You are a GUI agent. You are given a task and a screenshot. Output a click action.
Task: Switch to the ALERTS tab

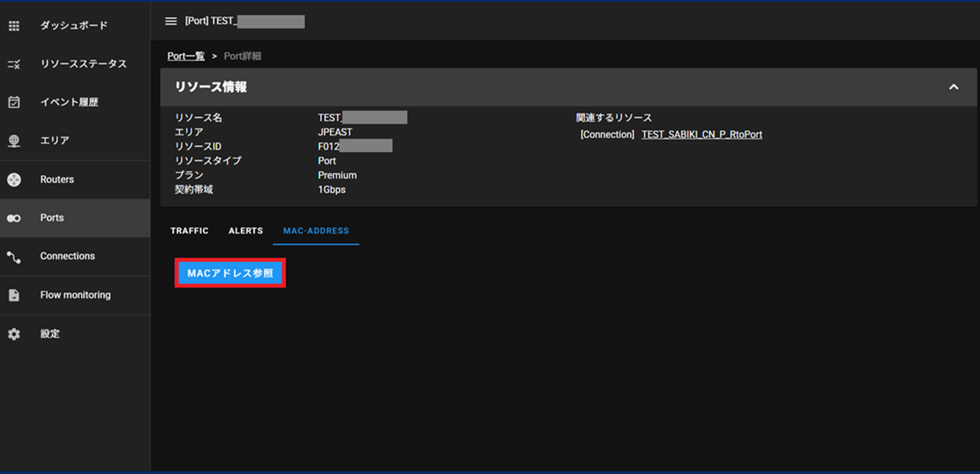[246, 230]
